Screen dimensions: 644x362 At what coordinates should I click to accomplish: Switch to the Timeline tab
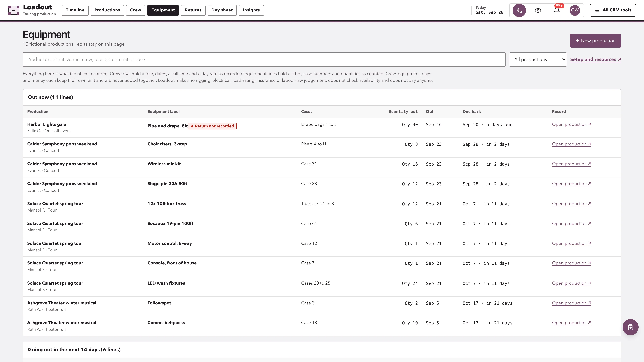(x=75, y=10)
